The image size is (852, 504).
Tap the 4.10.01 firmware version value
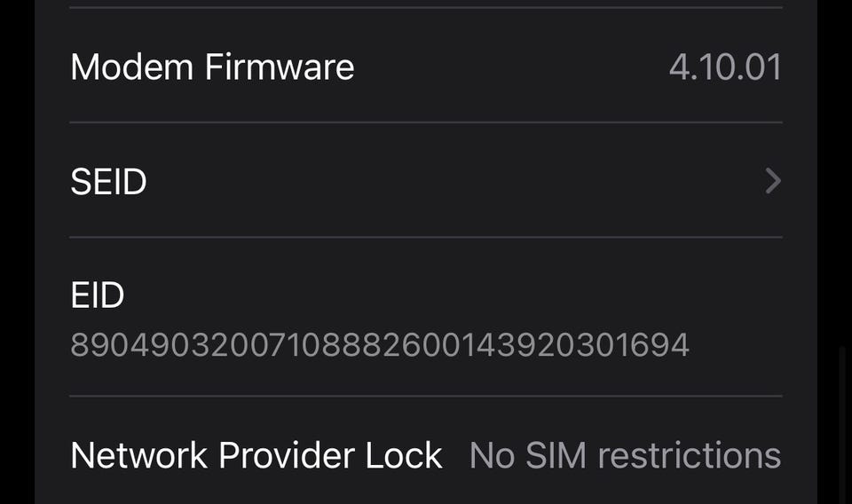[x=724, y=67]
